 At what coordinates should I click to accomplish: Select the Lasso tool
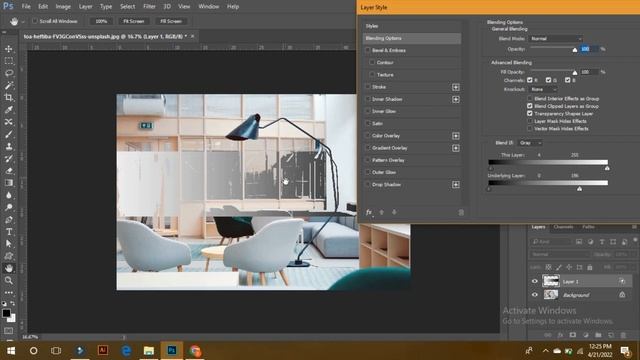tap(9, 73)
